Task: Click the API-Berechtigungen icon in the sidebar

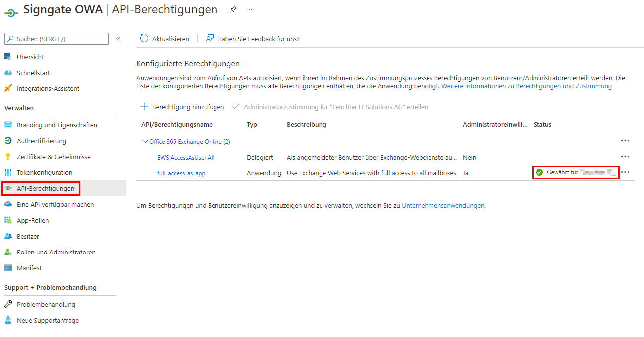Action: 8,188
